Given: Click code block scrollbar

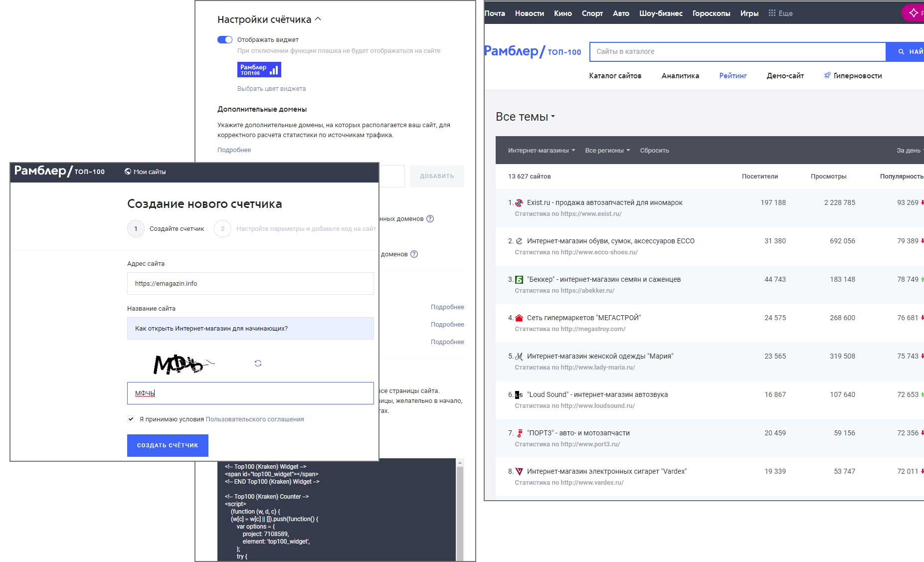Looking at the screenshot, I should 460,510.
